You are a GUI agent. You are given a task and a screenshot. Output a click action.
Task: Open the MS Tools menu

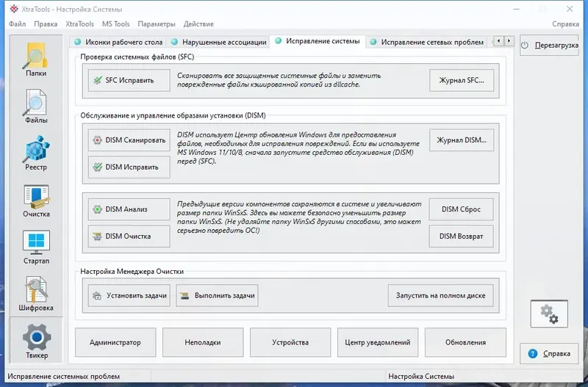tap(116, 24)
